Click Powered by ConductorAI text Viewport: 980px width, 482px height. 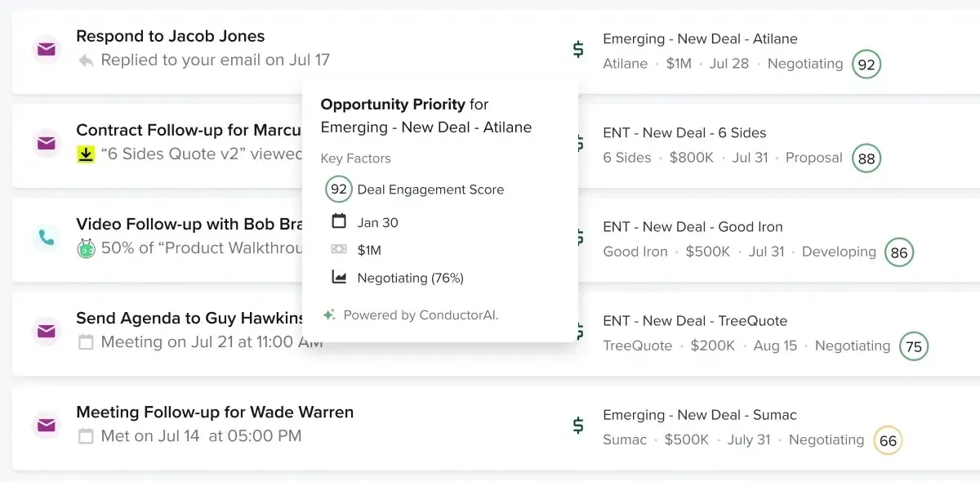click(x=421, y=315)
